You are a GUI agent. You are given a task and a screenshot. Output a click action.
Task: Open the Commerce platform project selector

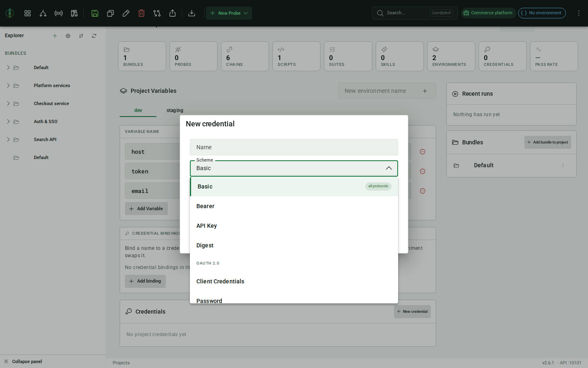[x=488, y=13]
